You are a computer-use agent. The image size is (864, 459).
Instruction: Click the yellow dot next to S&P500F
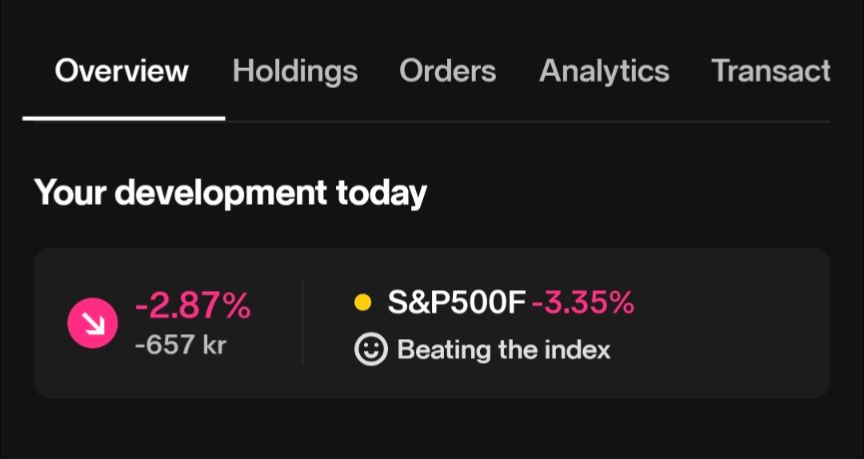[362, 302]
